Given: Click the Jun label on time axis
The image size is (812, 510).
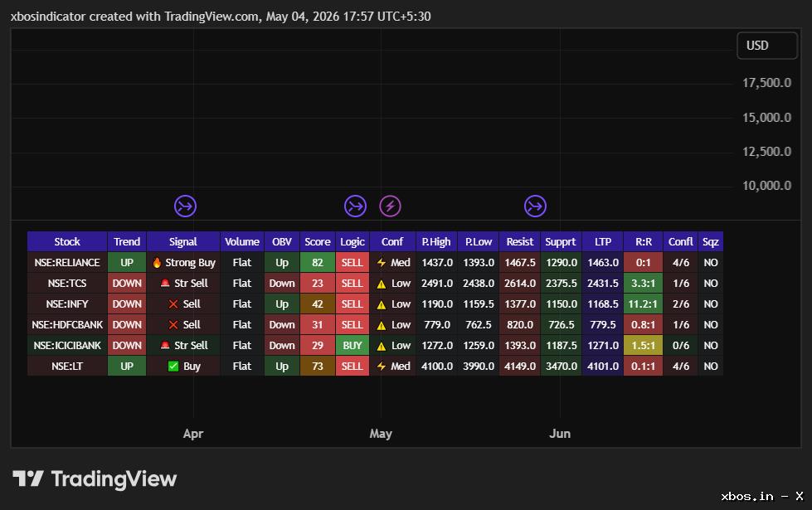Looking at the screenshot, I should [560, 434].
